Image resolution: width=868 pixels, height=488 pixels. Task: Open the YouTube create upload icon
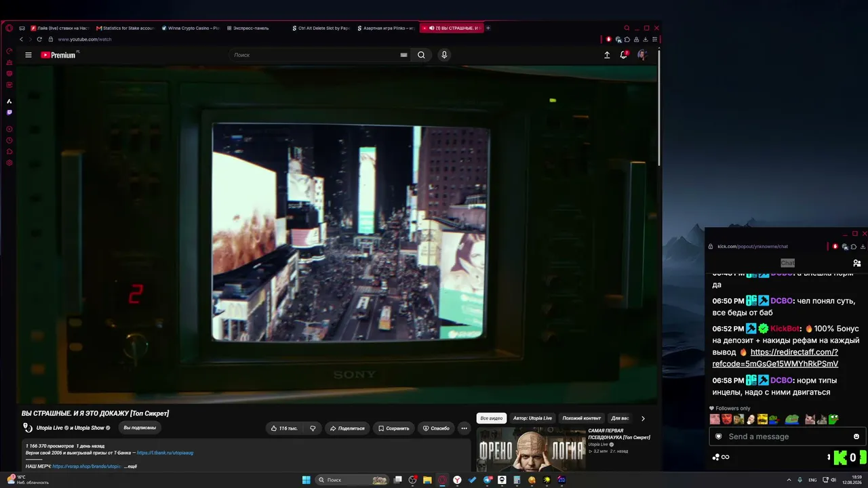click(x=607, y=55)
